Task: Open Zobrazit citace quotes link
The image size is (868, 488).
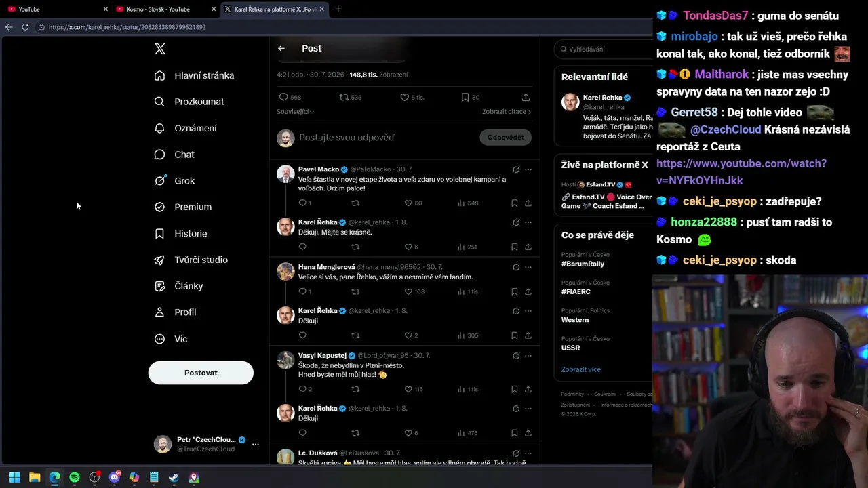Action: [x=507, y=111]
